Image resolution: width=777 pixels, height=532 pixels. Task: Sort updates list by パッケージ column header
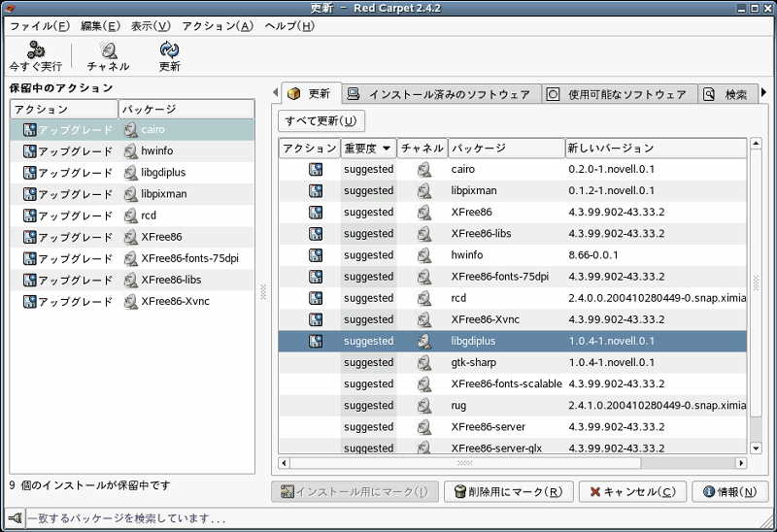(506, 149)
